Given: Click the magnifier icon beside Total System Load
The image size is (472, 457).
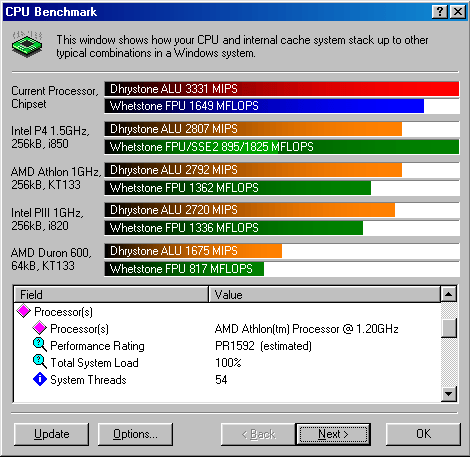Looking at the screenshot, I should click(40, 362).
